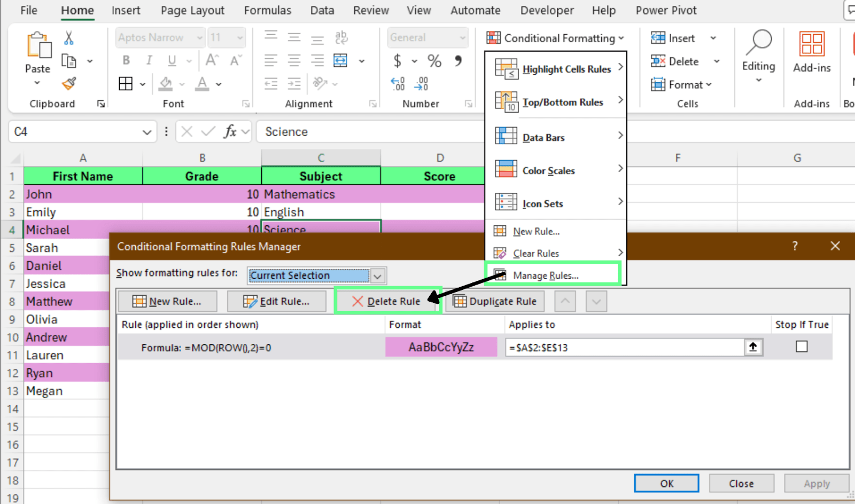Expand the Cells Format dropdown
This screenshot has height=504, width=855.
(681, 84)
